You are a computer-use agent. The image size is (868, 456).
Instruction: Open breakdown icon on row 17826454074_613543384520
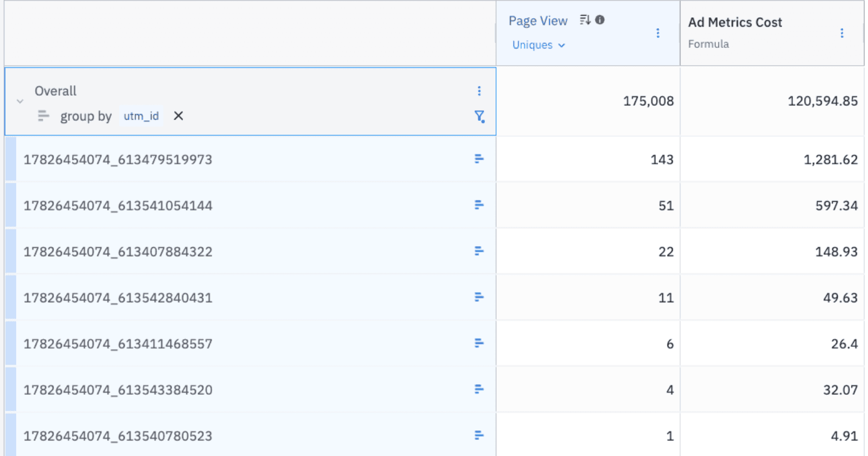(x=479, y=389)
